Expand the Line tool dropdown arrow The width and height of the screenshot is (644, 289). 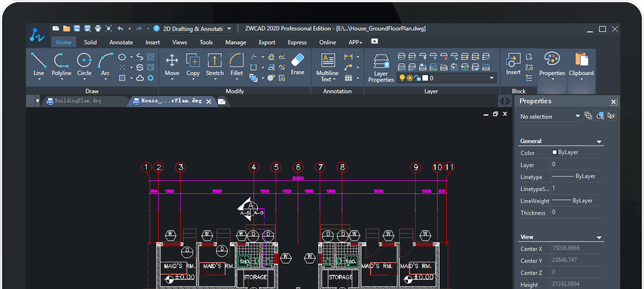click(39, 79)
